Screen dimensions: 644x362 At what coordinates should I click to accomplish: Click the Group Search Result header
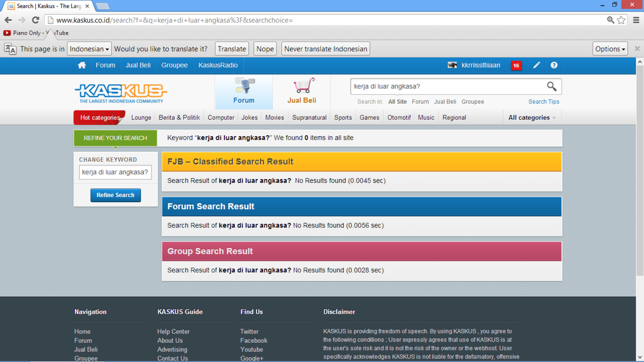coord(362,251)
